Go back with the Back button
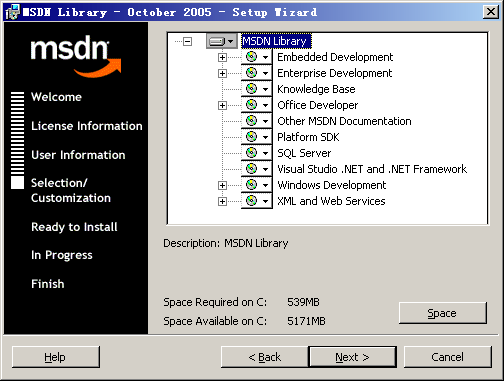 [265, 357]
